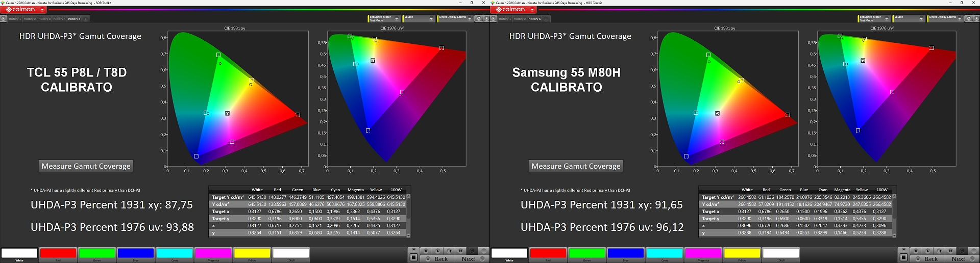This screenshot has height=263, width=980.
Task: Select the Green swatch in the SDR Toolkit window
Action: point(97,254)
